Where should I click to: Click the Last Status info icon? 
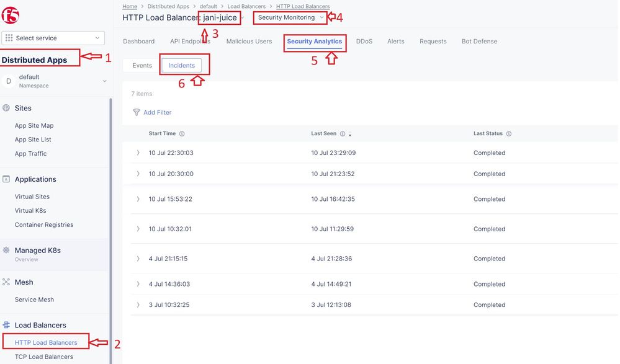tap(509, 134)
